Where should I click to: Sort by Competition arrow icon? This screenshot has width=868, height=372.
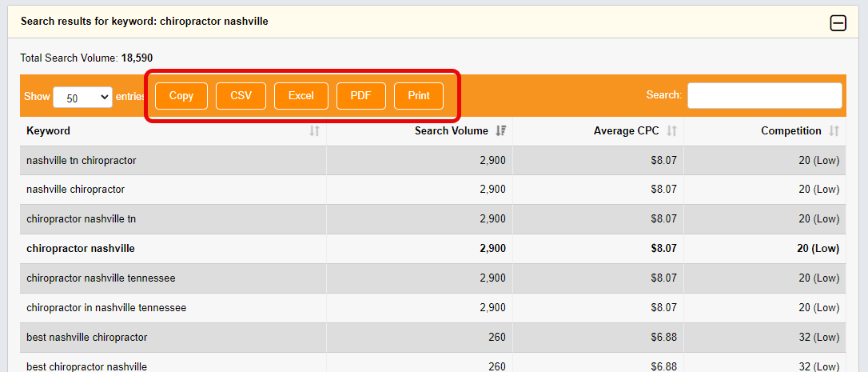pyautogui.click(x=834, y=131)
